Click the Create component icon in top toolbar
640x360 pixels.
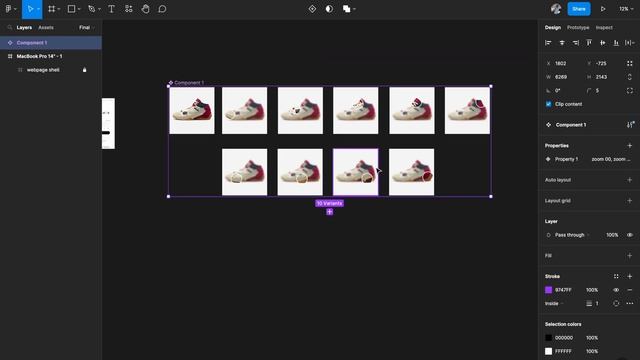pos(312,9)
